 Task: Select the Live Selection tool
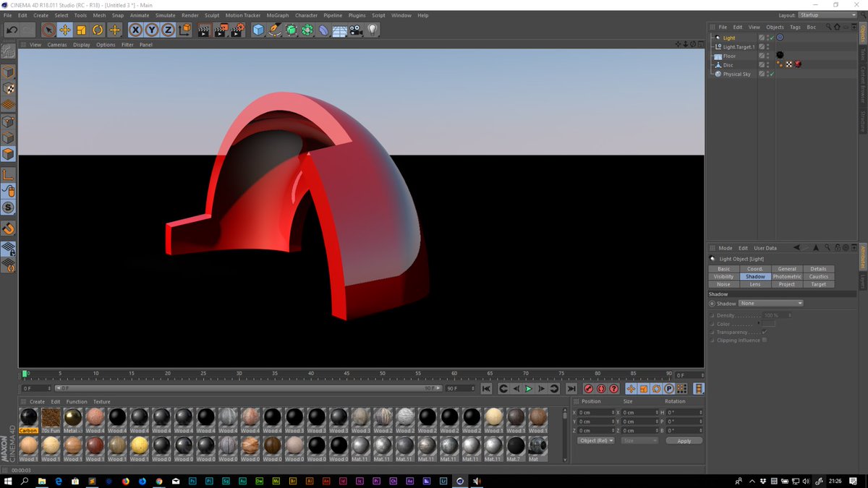point(48,30)
